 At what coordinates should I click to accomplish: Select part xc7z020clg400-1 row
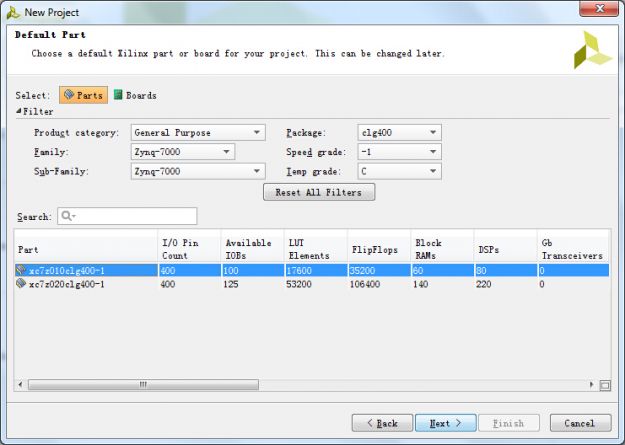coord(312,284)
